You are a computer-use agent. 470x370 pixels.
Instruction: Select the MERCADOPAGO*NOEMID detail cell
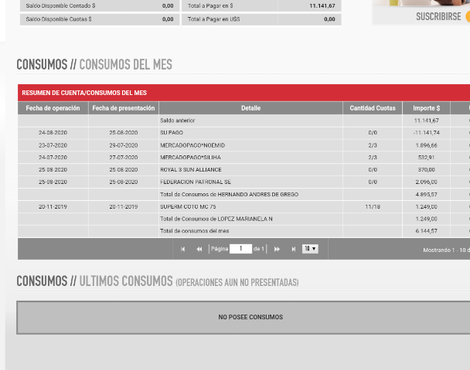pos(250,145)
